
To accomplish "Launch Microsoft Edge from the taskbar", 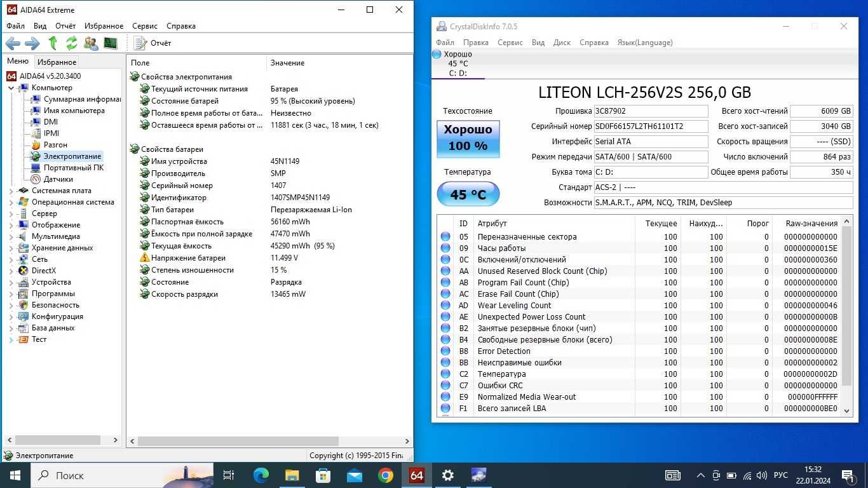I will coord(261,475).
